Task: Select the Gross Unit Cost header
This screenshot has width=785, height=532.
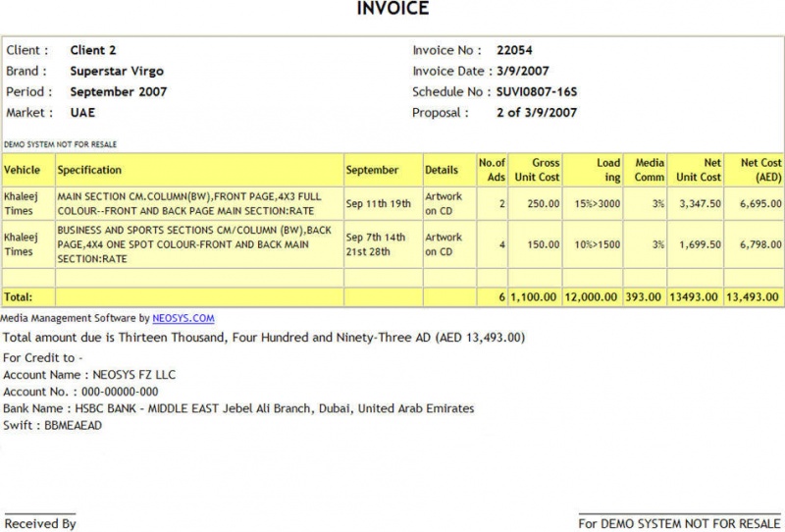Action: pyautogui.click(x=535, y=170)
